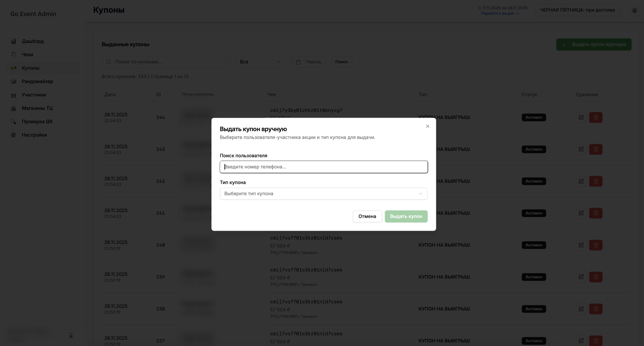This screenshot has height=346, width=644.
Task: Click the Магазины ТЦ shop icon
Action: (x=14, y=108)
